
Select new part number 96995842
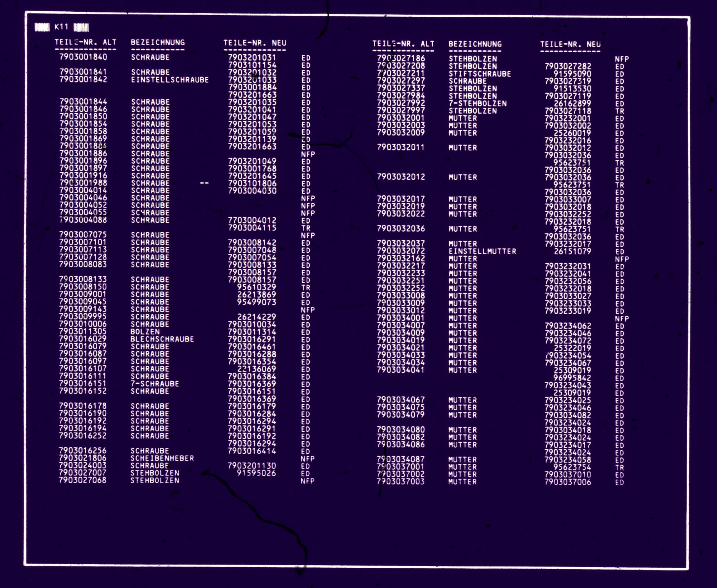click(x=572, y=378)
